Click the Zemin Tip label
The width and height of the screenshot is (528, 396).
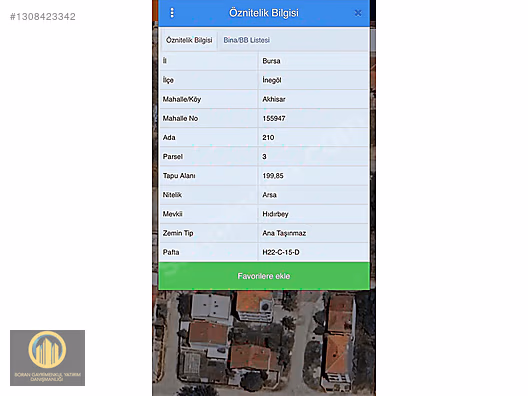(x=178, y=233)
